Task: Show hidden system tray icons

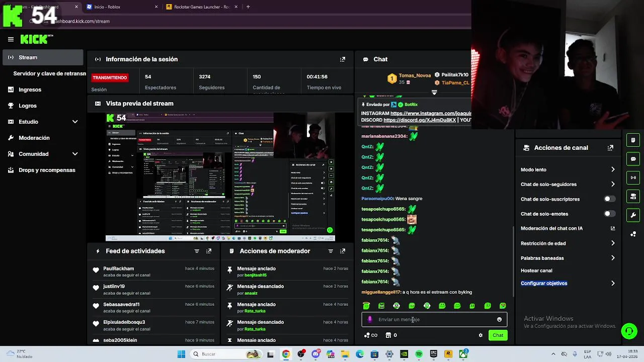Action: coord(553,354)
